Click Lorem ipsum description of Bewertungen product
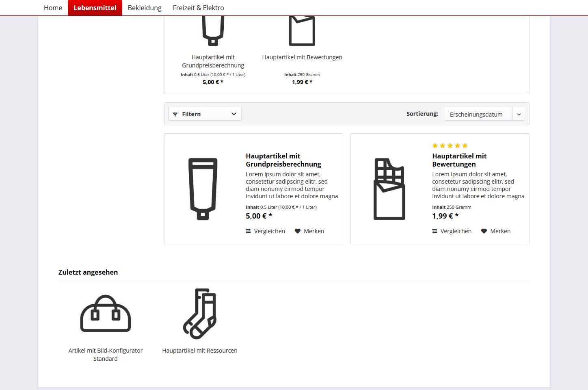Screen dimensions: 588x390 coord(478,185)
